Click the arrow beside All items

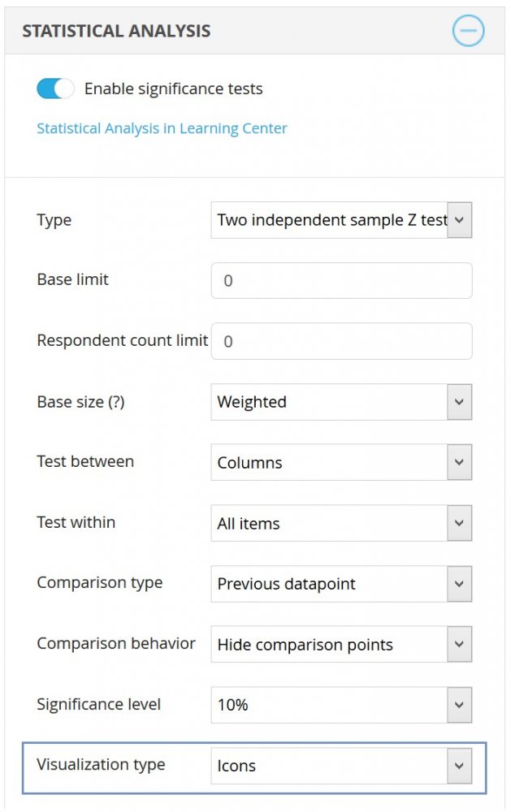click(x=460, y=524)
